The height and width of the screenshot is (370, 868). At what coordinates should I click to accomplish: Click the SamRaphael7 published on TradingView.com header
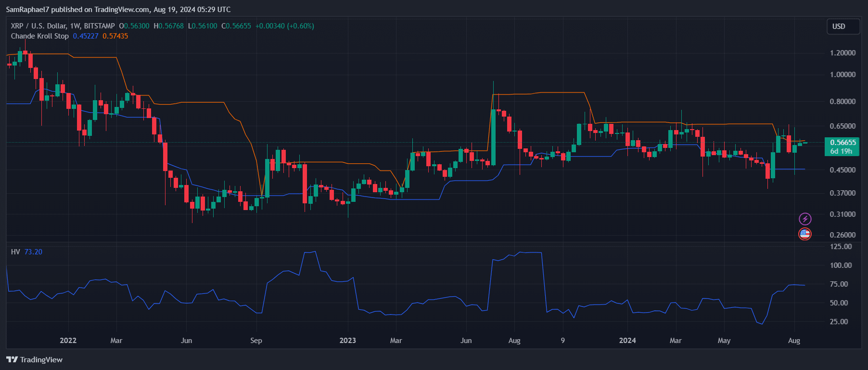tap(118, 10)
